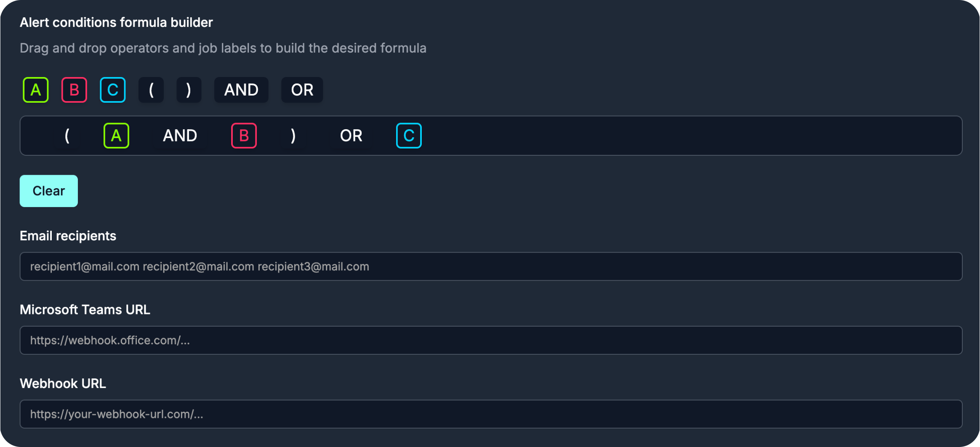Click the closing parenthesis in the formula bar
The height and width of the screenshot is (447, 980).
[293, 136]
